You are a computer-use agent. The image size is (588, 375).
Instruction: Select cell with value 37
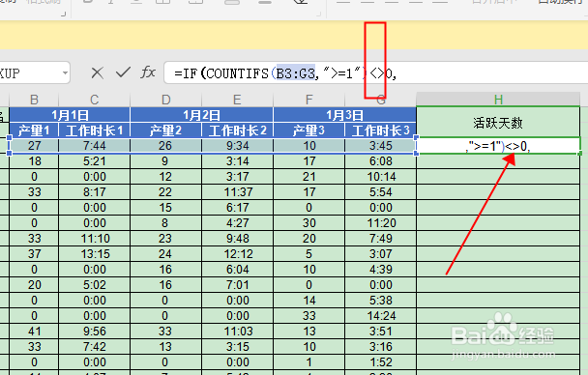coord(34,254)
